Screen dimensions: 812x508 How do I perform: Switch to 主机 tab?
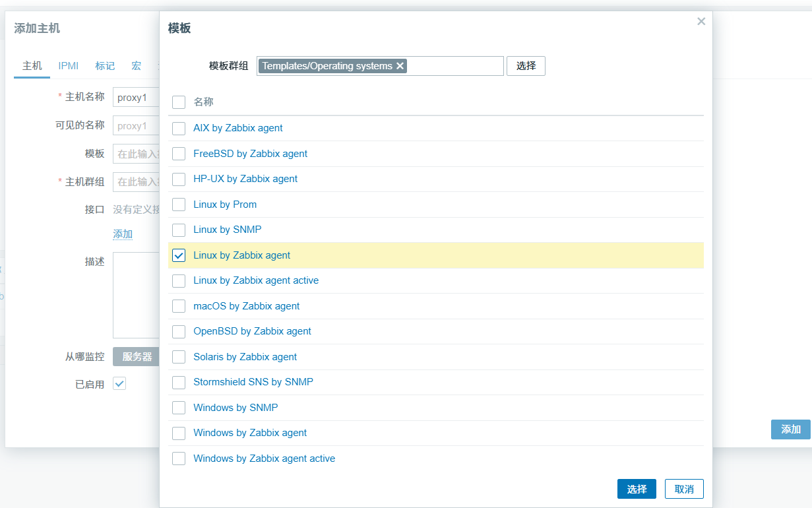click(x=32, y=66)
